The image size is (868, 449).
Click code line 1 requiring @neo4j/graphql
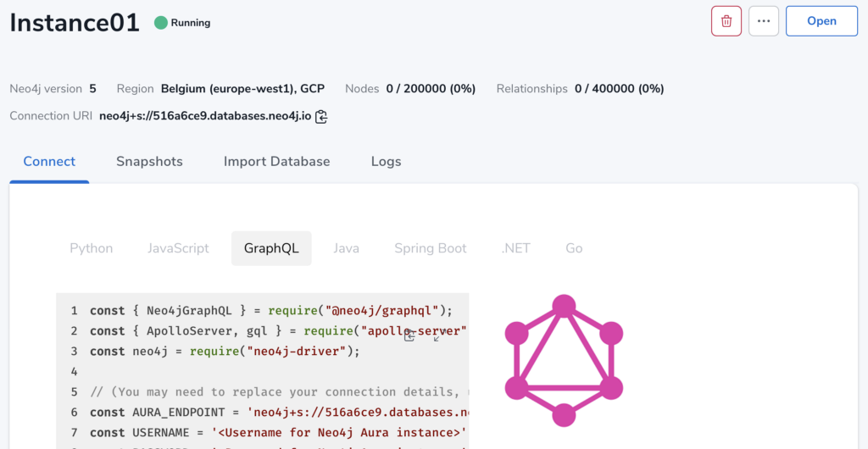271,311
